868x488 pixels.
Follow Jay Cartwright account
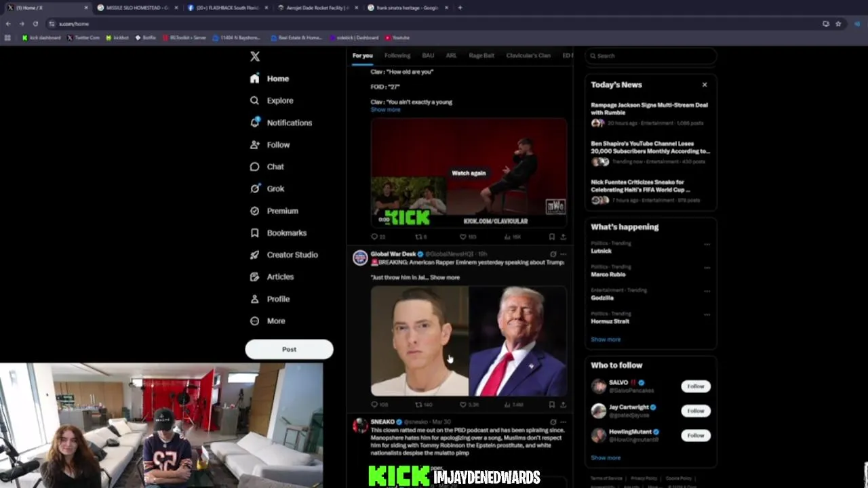coord(696,411)
